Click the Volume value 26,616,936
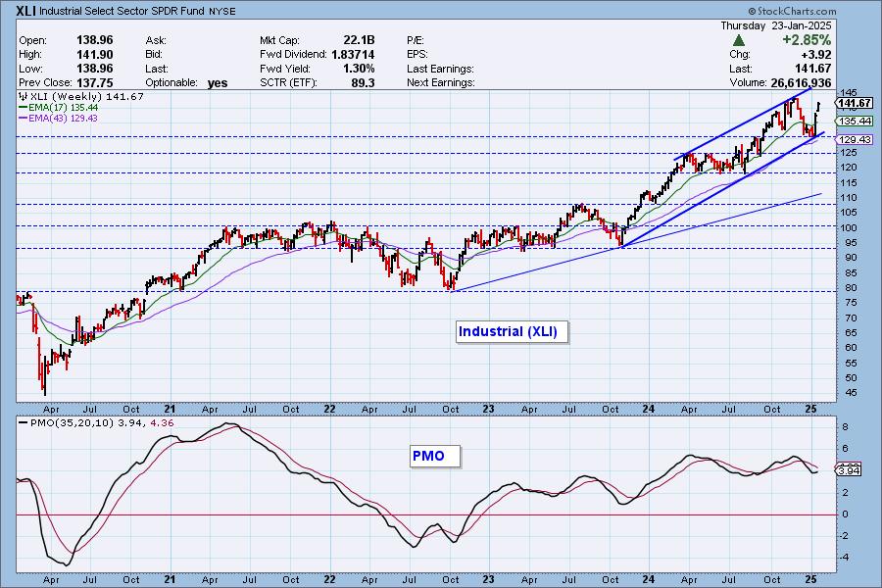Image resolution: width=882 pixels, height=588 pixels. tap(801, 82)
